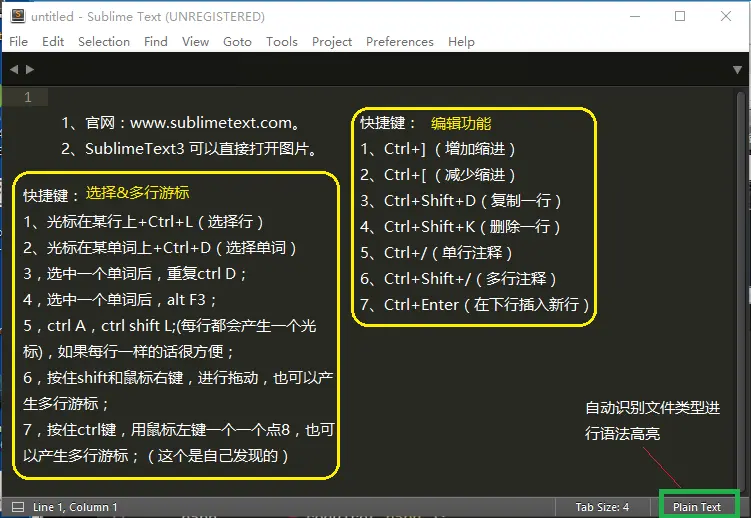Open the Help menu
This screenshot has height=518, width=751.
[461, 42]
